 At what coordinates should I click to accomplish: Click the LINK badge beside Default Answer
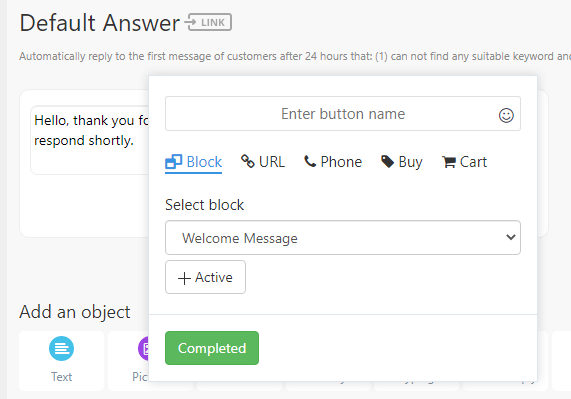coord(208,23)
